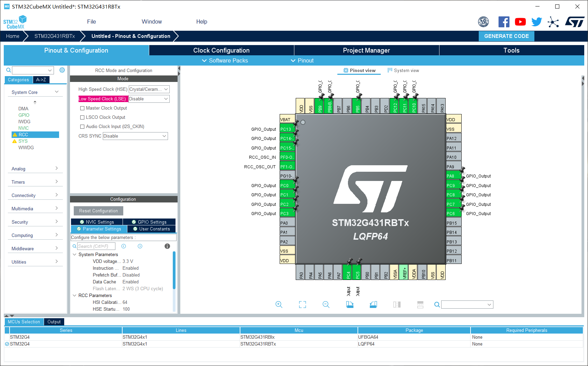Collapse the RCC Parameters tree node
This screenshot has height=366, width=588.
(75, 295)
